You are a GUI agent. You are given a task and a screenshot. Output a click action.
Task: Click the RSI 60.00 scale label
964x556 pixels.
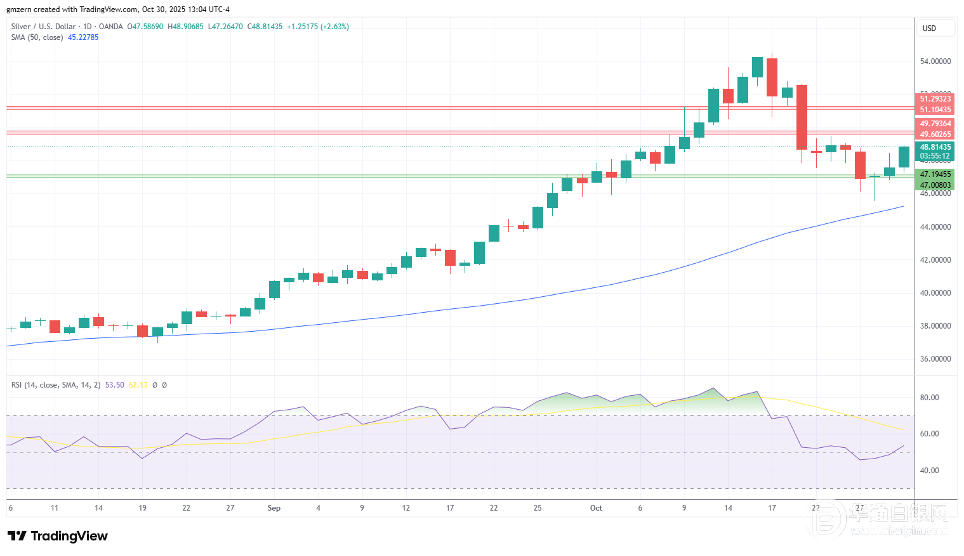(927, 434)
